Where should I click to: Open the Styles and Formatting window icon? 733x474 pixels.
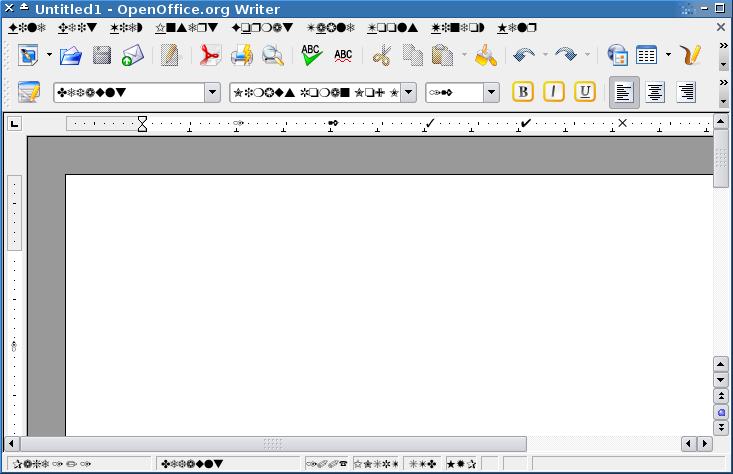point(28,92)
